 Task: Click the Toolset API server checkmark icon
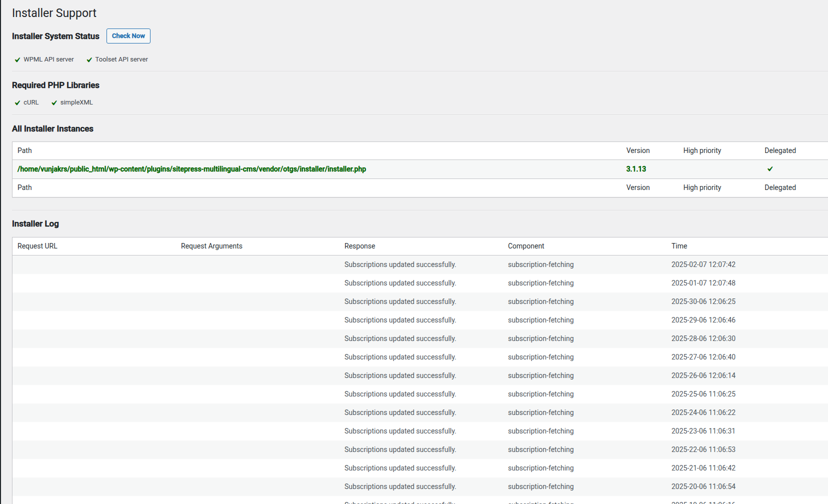[x=89, y=59]
